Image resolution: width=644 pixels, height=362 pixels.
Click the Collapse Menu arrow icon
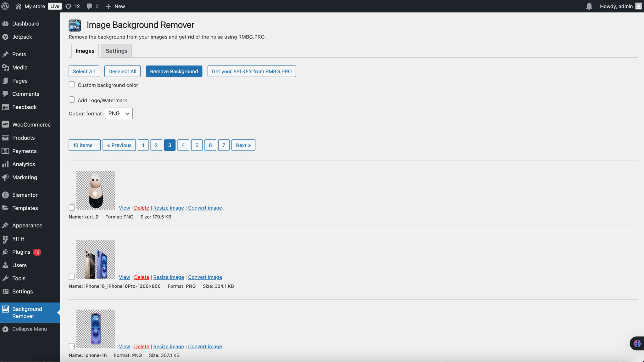tap(5, 329)
